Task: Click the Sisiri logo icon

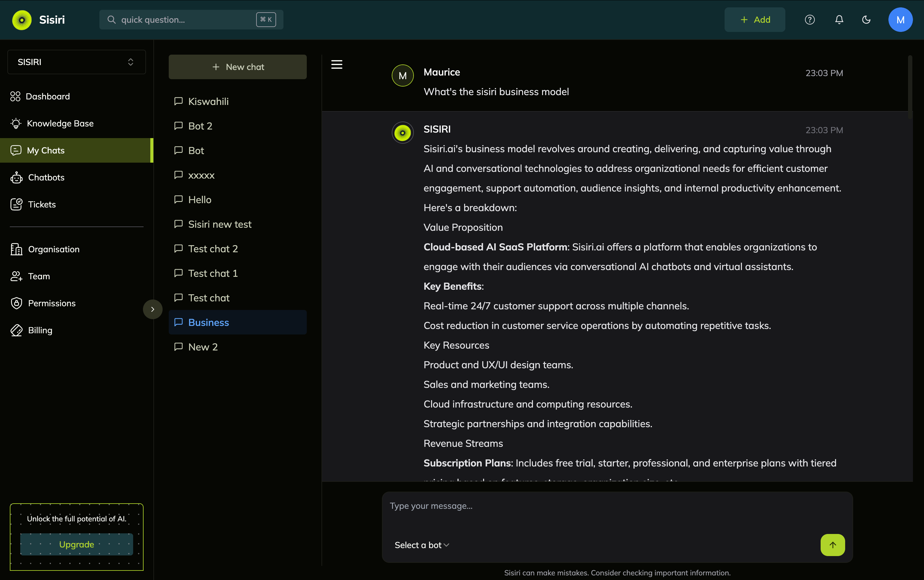Action: [22, 20]
